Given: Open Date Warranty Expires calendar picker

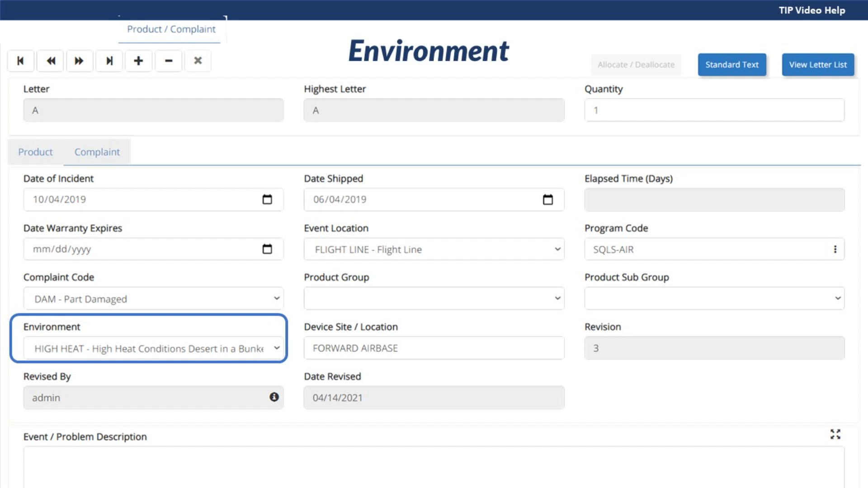Looking at the screenshot, I should 267,249.
